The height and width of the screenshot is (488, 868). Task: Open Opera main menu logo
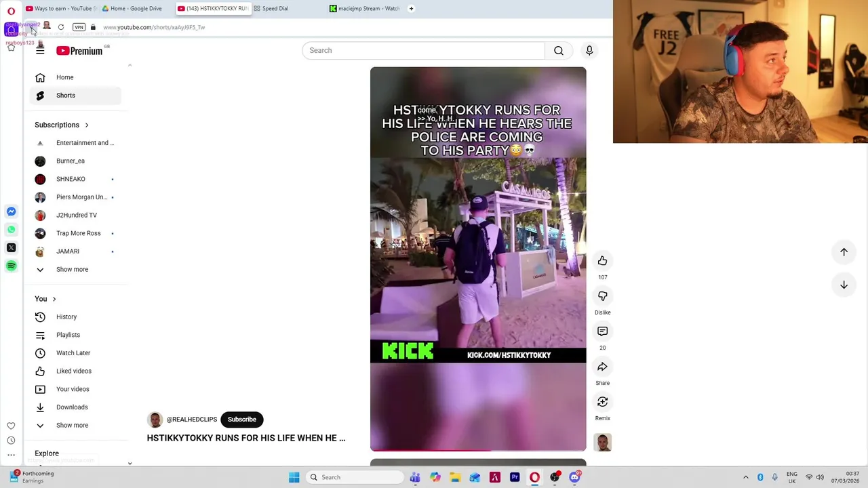point(11,11)
